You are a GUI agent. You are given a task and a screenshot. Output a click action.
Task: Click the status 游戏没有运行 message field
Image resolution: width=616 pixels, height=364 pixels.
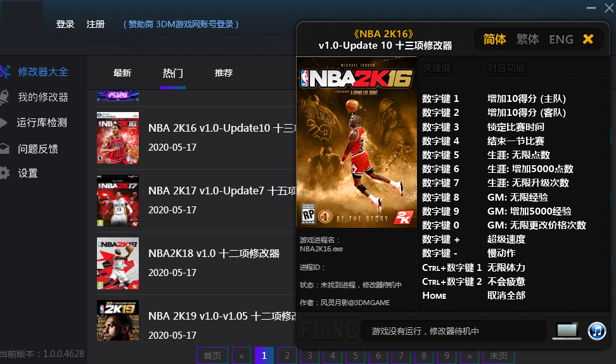453,331
